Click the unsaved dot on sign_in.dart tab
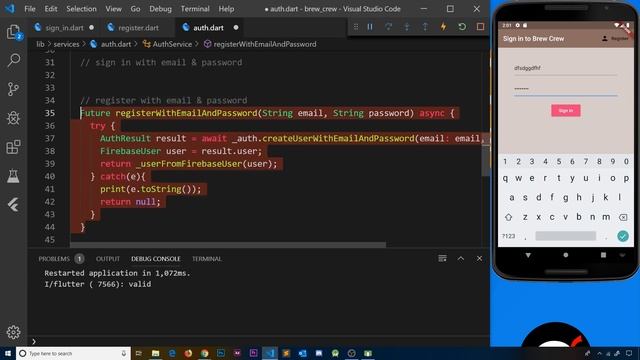The width and height of the screenshot is (640, 360). click(x=91, y=28)
